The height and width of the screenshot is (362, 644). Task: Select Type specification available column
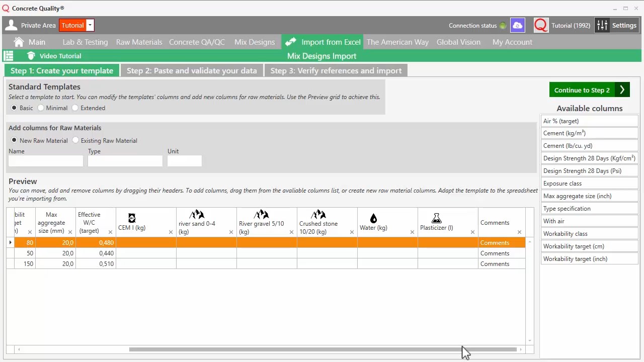589,209
